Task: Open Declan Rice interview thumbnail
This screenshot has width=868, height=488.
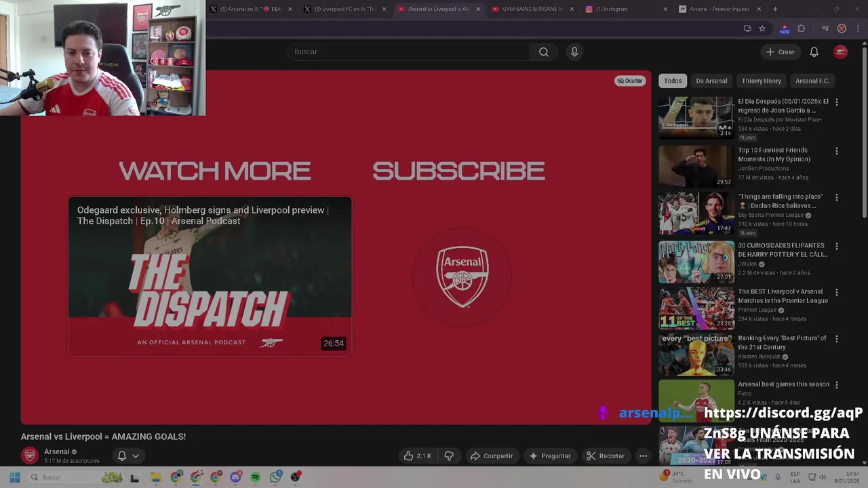Action: [x=696, y=213]
